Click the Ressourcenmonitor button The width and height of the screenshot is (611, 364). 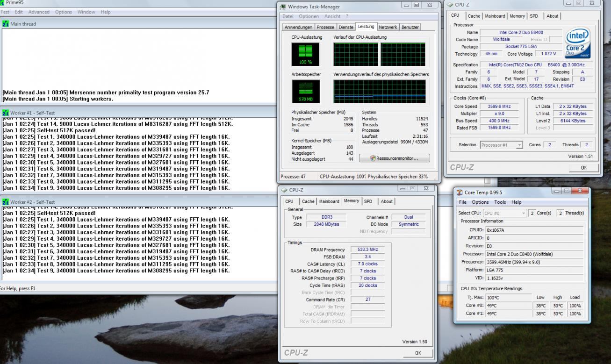click(x=395, y=158)
